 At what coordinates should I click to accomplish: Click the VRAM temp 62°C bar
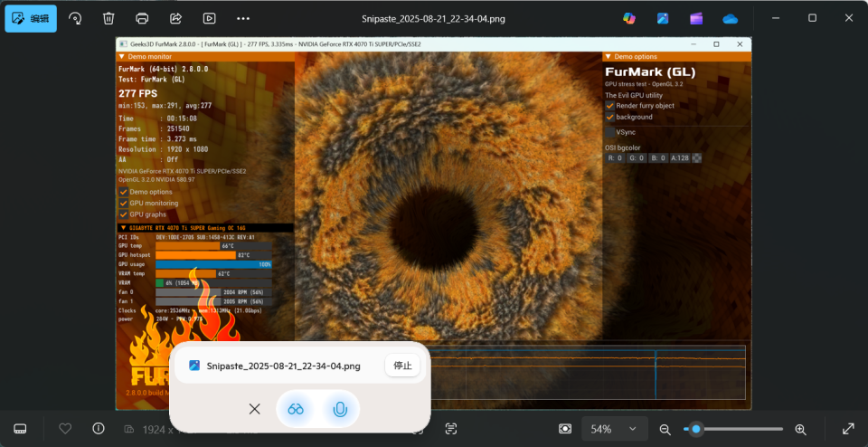(213, 273)
